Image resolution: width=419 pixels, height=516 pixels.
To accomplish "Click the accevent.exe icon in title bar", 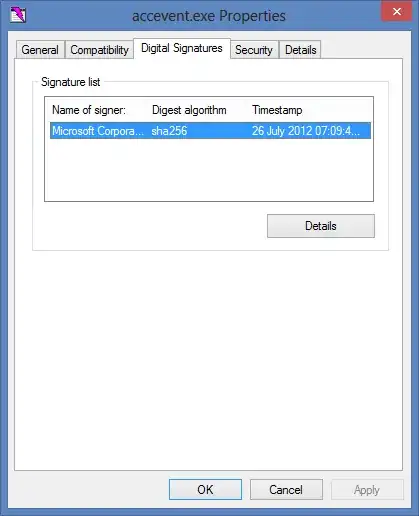I will (18, 15).
